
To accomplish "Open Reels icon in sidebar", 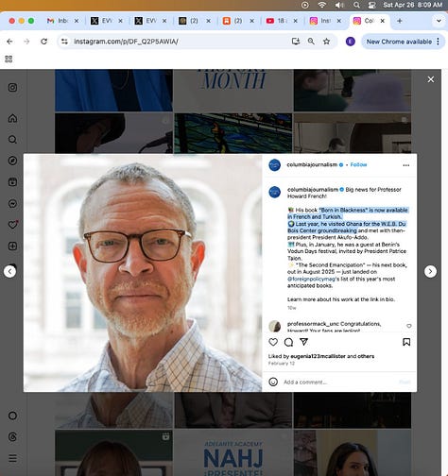I will pos(12,182).
